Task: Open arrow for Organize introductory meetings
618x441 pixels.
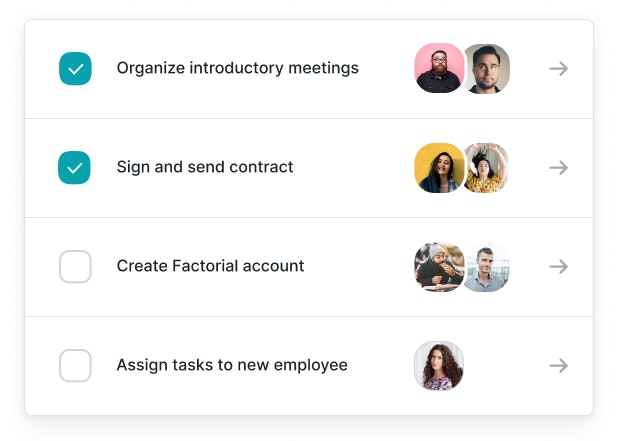Action: [x=558, y=69]
